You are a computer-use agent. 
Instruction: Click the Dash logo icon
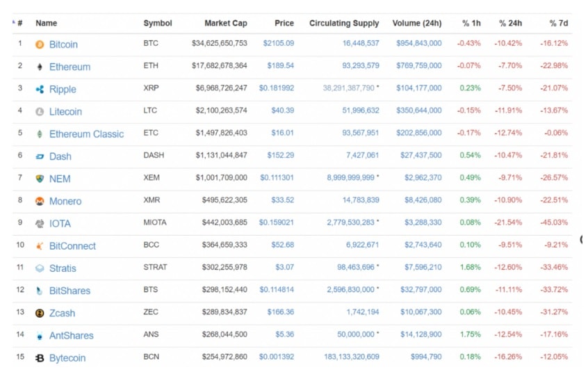pos(40,156)
